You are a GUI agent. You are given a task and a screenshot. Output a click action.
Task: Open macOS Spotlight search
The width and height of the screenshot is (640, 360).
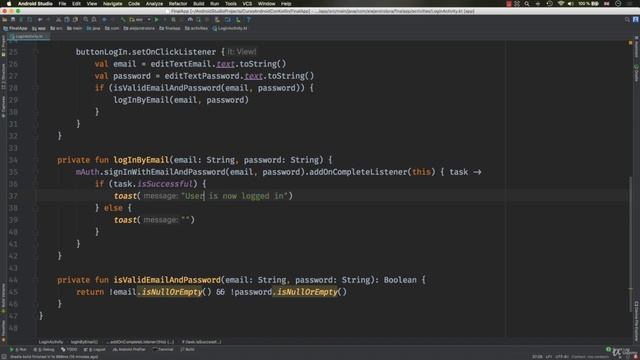[x=527, y=4]
